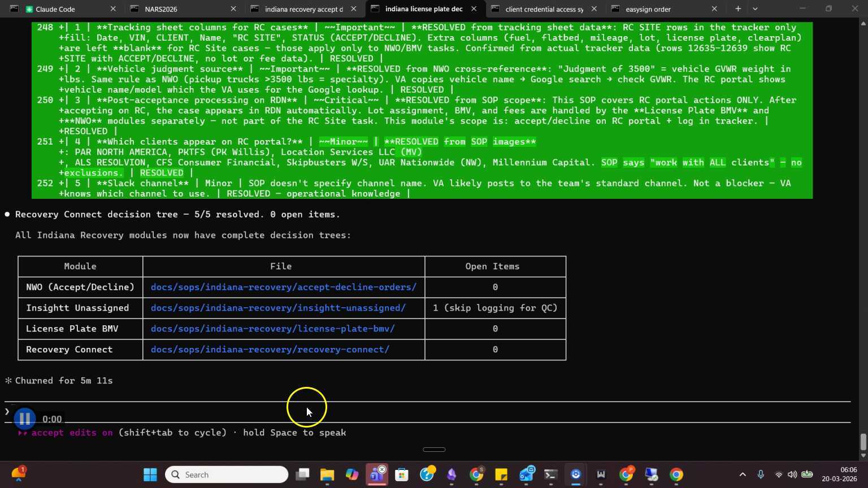The width and height of the screenshot is (868, 488).
Task: Open the recovery-connect docs path link
Action: click(x=270, y=350)
